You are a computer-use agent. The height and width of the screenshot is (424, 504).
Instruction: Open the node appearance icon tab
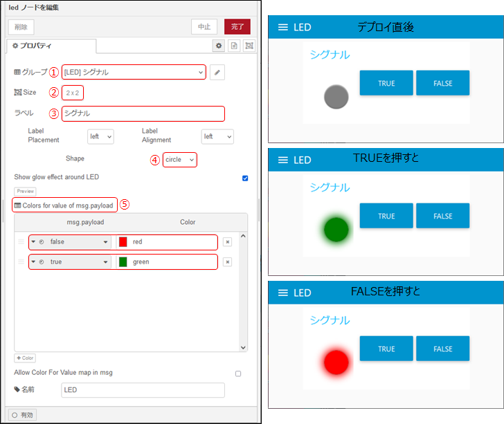(249, 46)
